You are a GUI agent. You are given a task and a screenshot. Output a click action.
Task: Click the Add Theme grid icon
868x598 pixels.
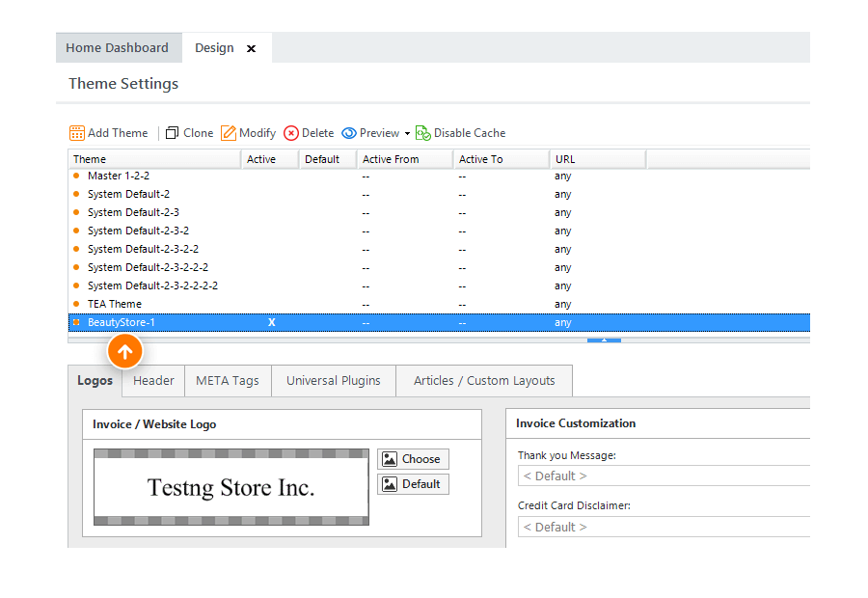(77, 133)
